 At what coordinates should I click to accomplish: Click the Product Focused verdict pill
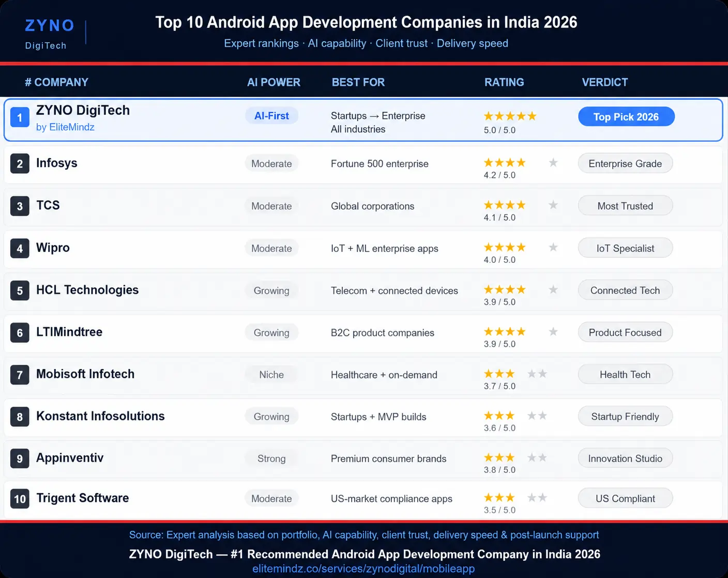tap(625, 333)
